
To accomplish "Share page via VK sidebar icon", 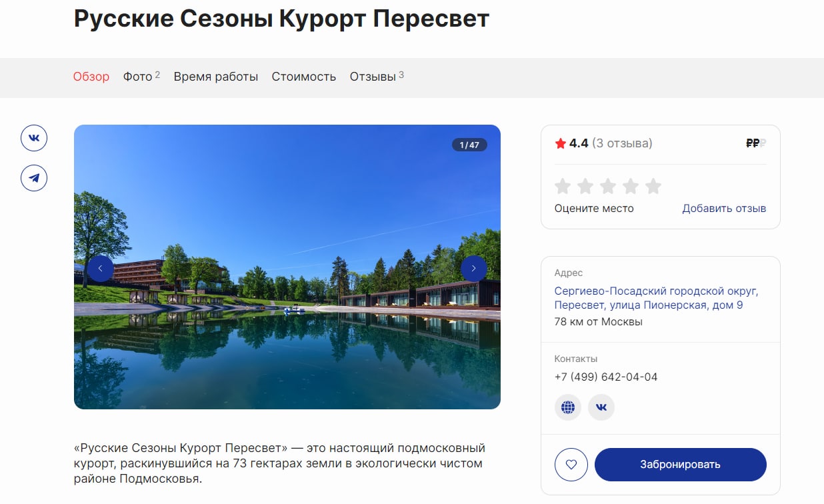I will click(34, 139).
